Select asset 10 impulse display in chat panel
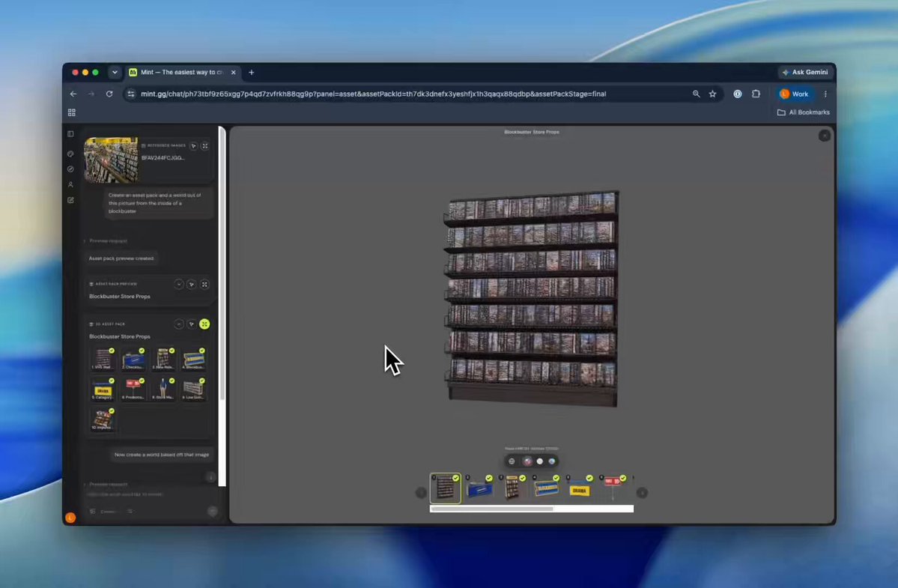Viewport: 898px width, 588px height. 103,419
